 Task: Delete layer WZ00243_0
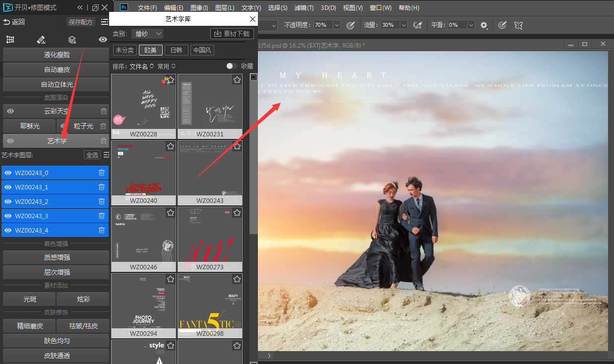click(x=101, y=173)
